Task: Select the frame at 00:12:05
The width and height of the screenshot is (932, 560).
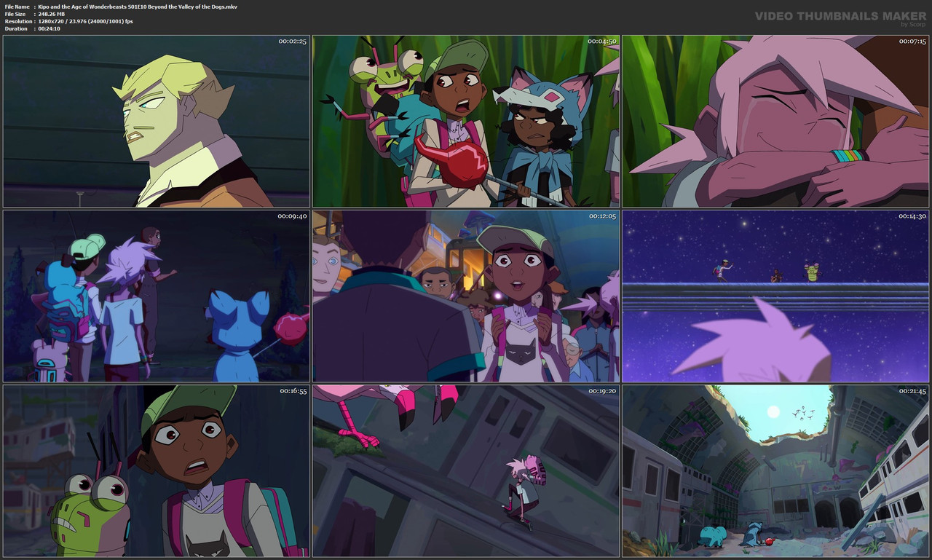Action: pos(466,296)
